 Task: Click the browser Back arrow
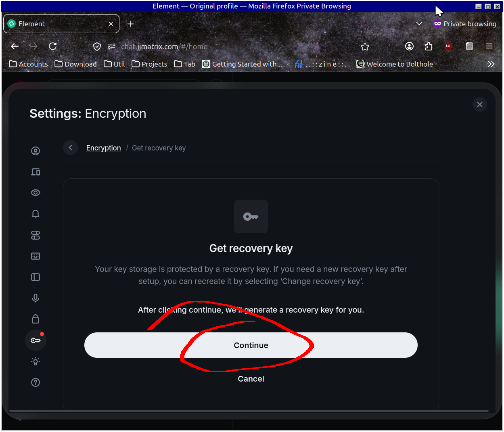click(x=15, y=46)
